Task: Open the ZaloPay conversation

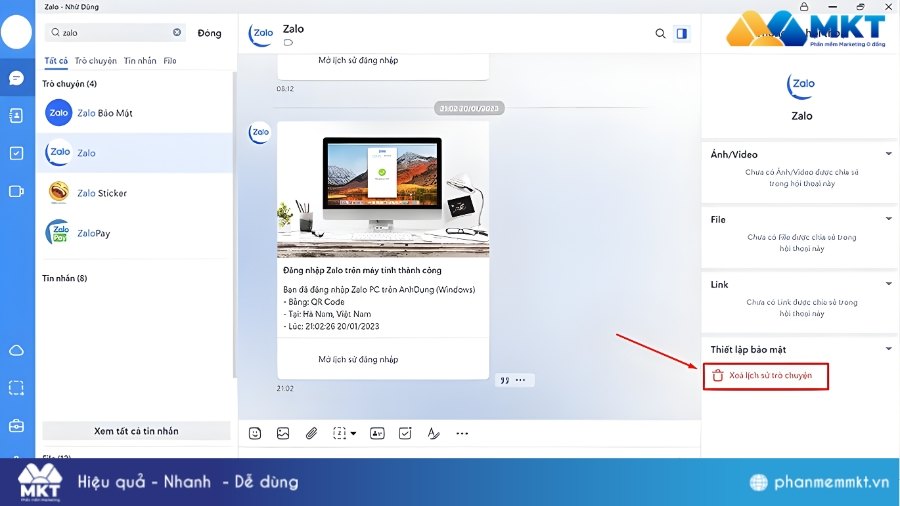Action: 134,233
